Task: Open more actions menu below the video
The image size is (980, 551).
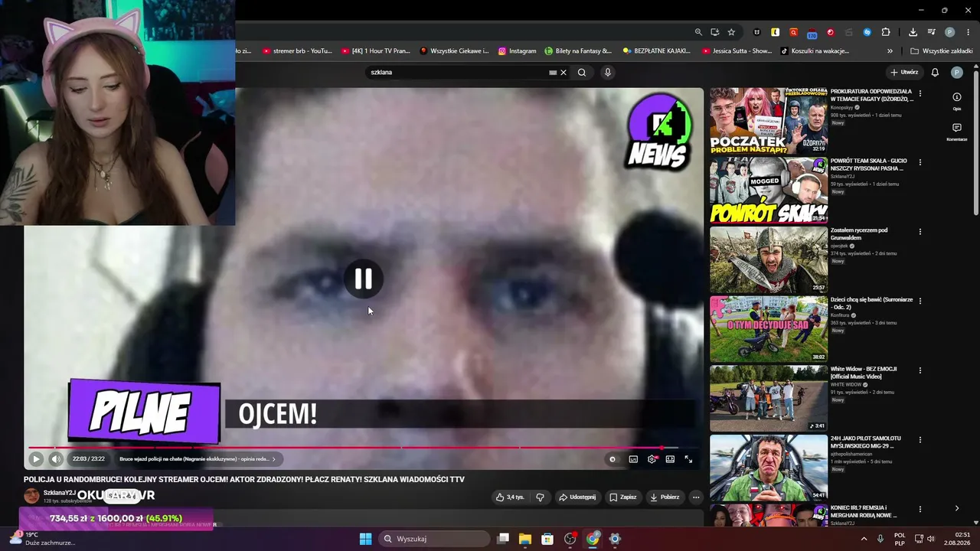Action: point(696,497)
